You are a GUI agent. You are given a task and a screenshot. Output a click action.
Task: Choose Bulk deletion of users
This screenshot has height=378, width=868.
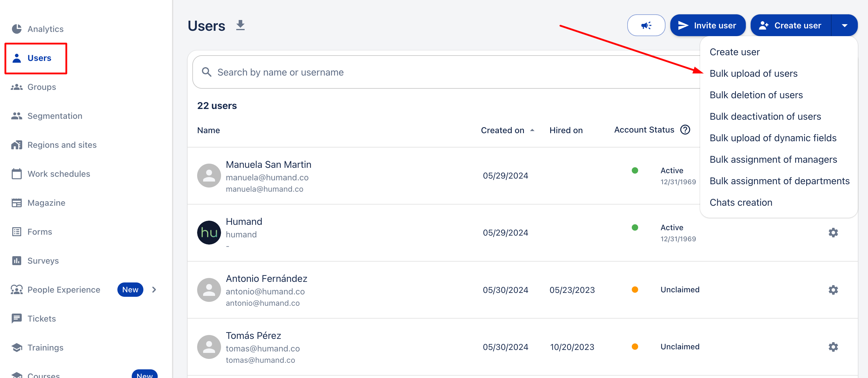(x=756, y=95)
